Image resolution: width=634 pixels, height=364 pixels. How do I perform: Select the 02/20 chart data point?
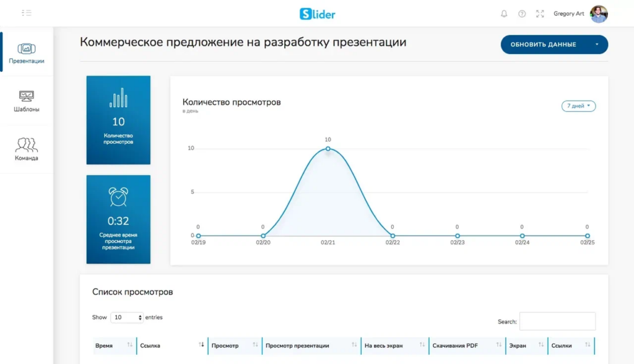(x=263, y=236)
